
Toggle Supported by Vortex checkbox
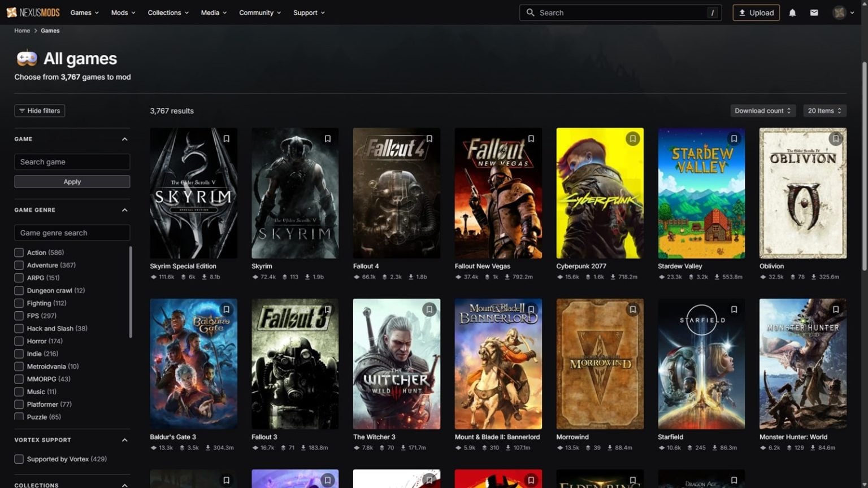coord(19,459)
